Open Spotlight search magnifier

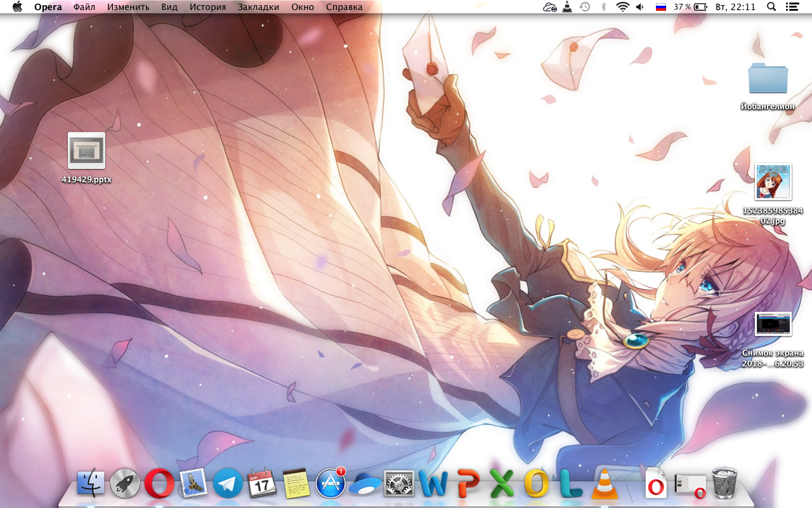(771, 7)
